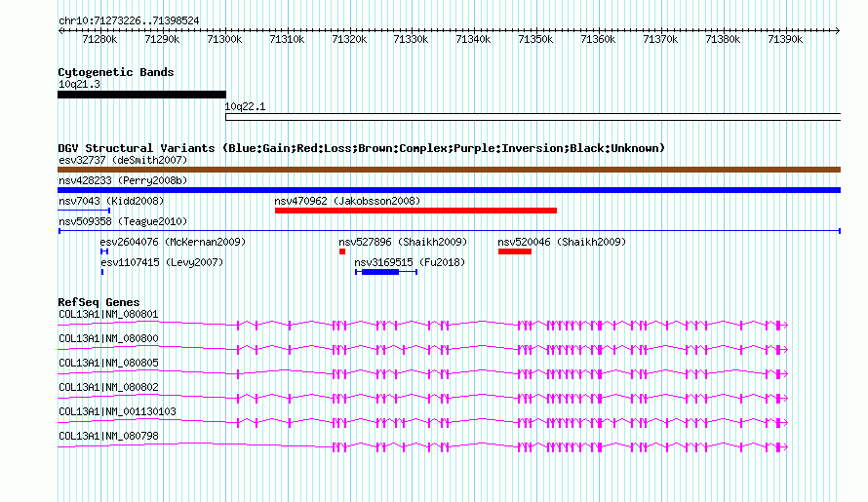Click the 10q21.3 band label
Image resolution: width=868 pixels, height=502 pixels.
[x=79, y=84]
